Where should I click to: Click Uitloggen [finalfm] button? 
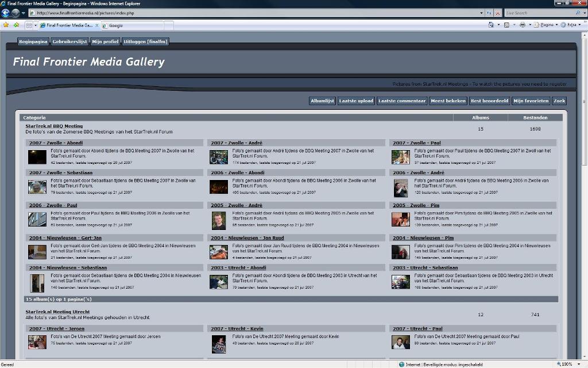145,41
